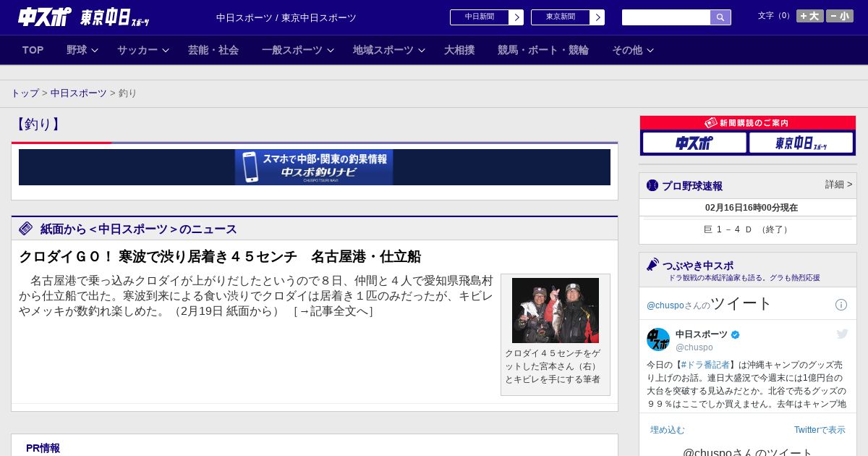The width and height of the screenshot is (868, 456).
Task: Open 芸能・社会 navigation item
Action: point(213,50)
